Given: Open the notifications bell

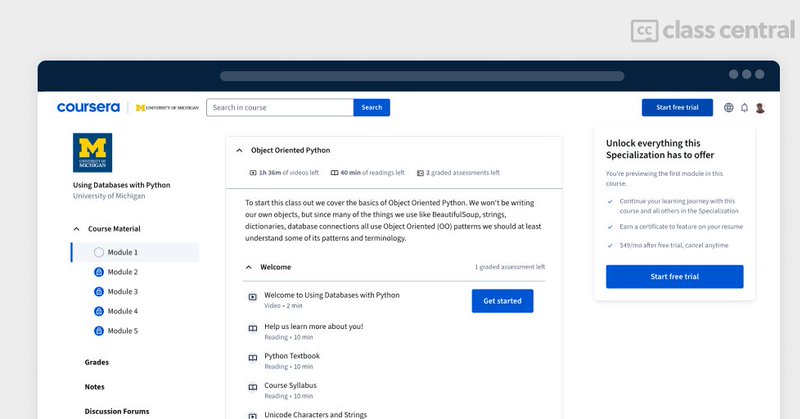Looking at the screenshot, I should pyautogui.click(x=744, y=107).
